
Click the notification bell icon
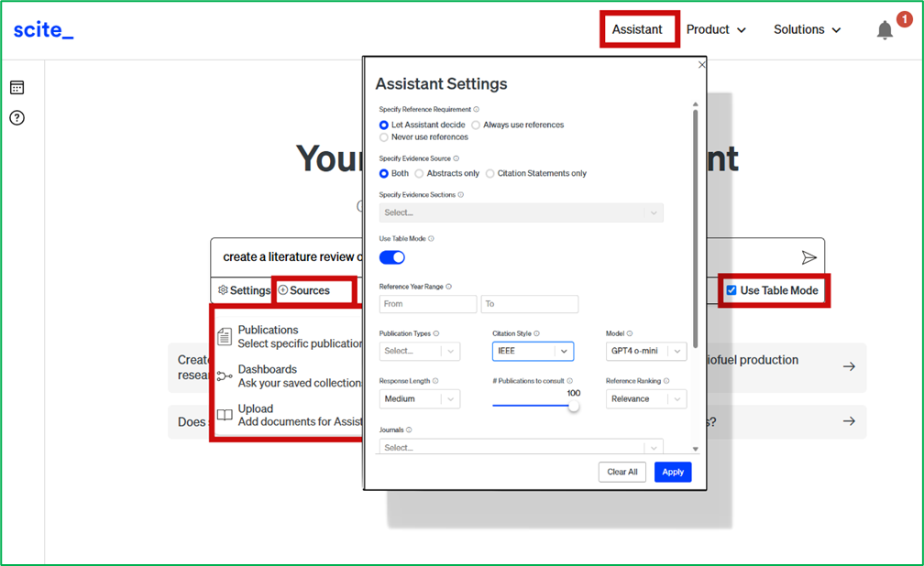[x=885, y=31]
